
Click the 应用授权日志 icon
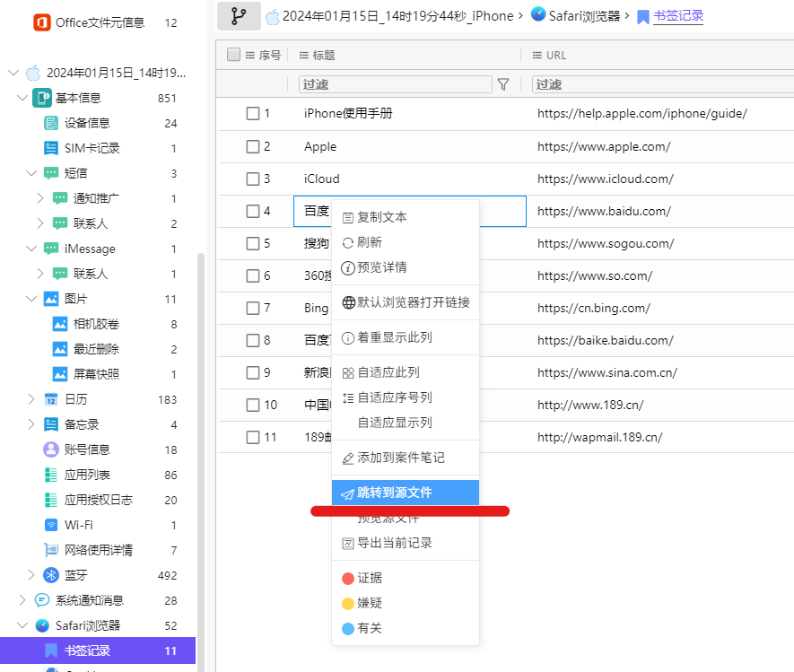[x=50, y=500]
